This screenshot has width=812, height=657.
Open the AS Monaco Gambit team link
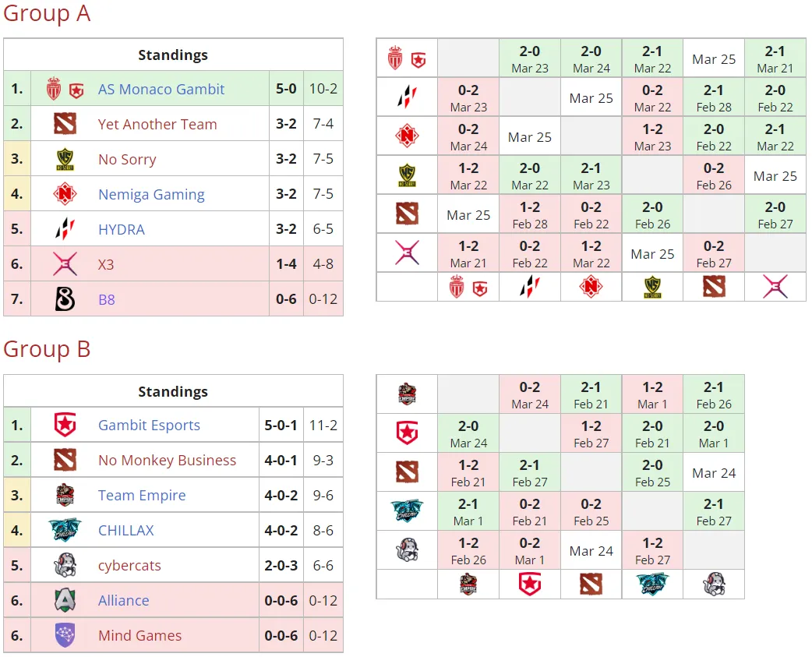tap(161, 89)
